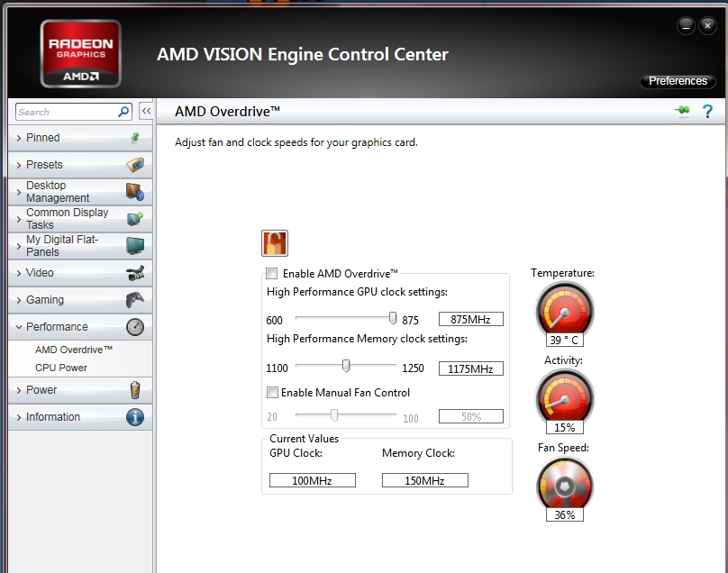Viewport: 728px width, 573px height.
Task: Click the Radeon Graphics AMD logo
Action: coord(81,54)
